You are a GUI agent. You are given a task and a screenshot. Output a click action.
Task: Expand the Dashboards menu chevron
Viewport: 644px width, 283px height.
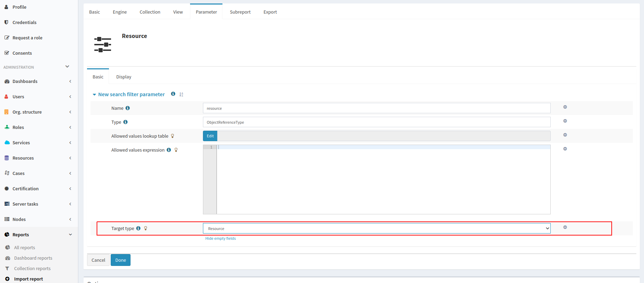coord(70,81)
